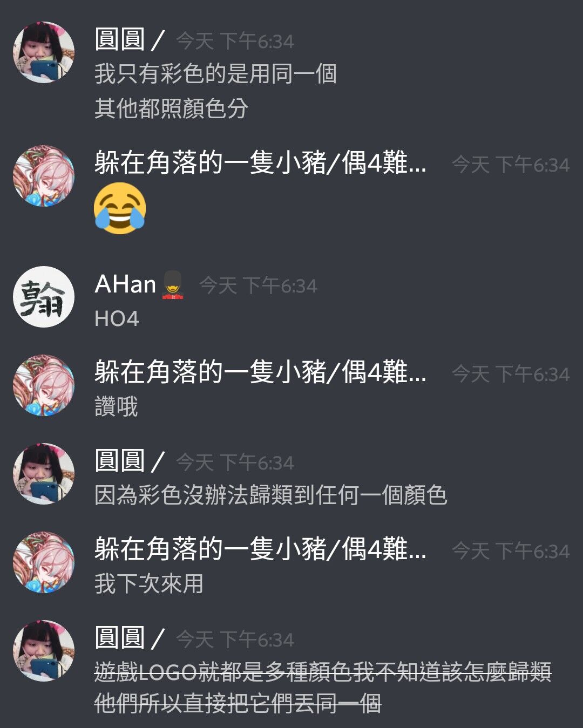Tap the AHan username
The width and height of the screenshot is (583, 728).
tap(125, 284)
